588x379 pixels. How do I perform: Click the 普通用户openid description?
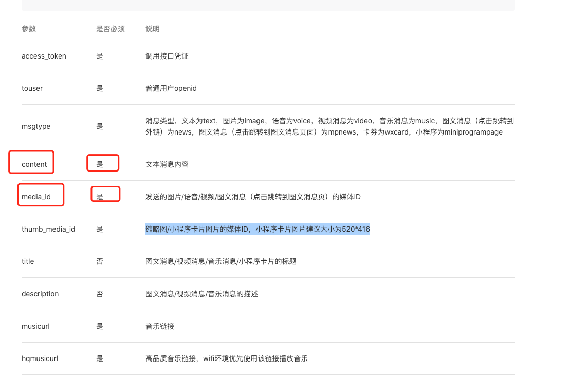point(171,88)
